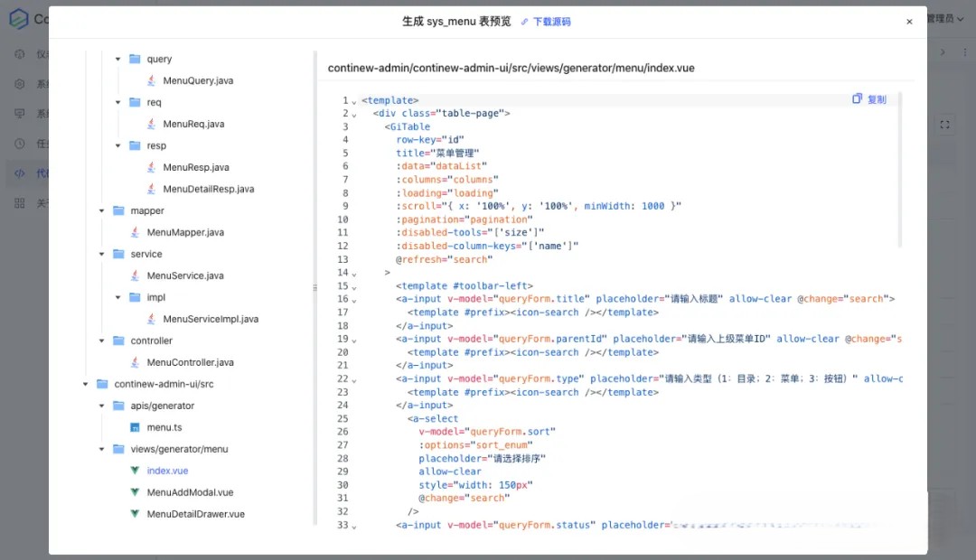The height and width of the screenshot is (560, 976).
Task: Click the folder icon beside views/generator/menu
Action: pyautogui.click(x=119, y=449)
